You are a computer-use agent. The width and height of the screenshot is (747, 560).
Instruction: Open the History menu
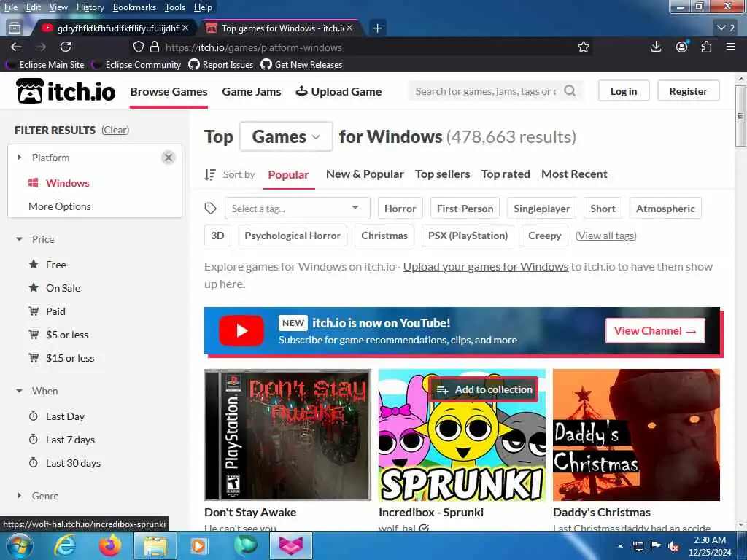(x=90, y=7)
